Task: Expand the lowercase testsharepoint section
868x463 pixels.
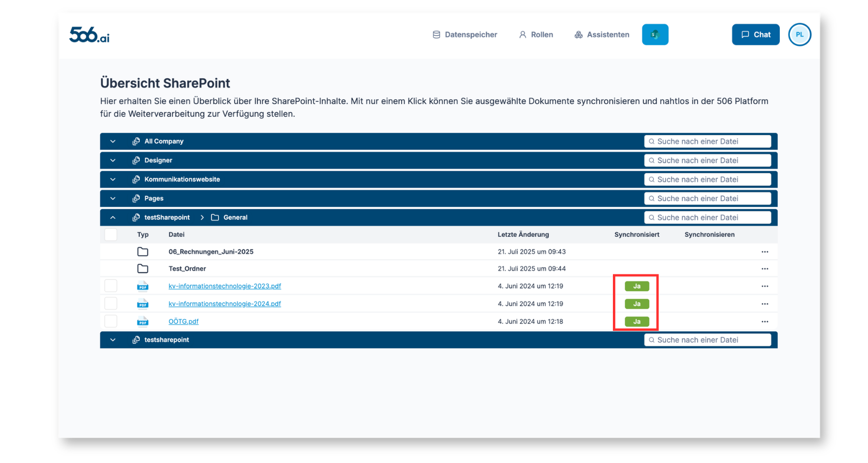Action: tap(113, 340)
